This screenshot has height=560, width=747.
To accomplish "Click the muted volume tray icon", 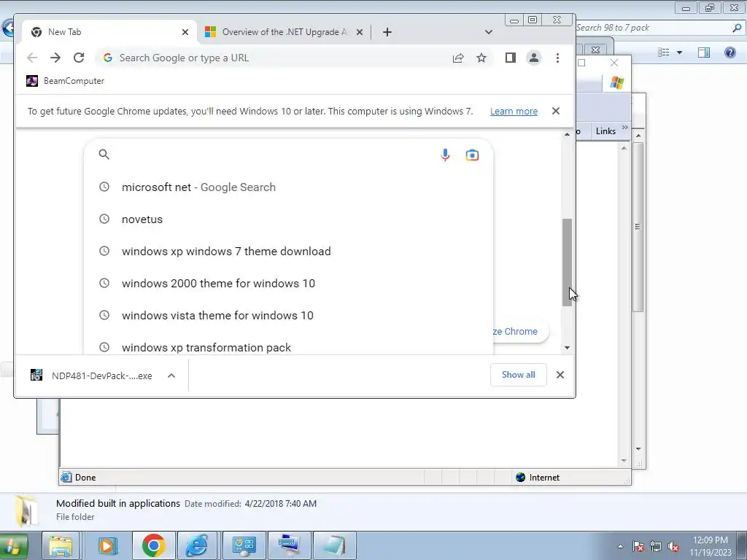I will click(673, 547).
